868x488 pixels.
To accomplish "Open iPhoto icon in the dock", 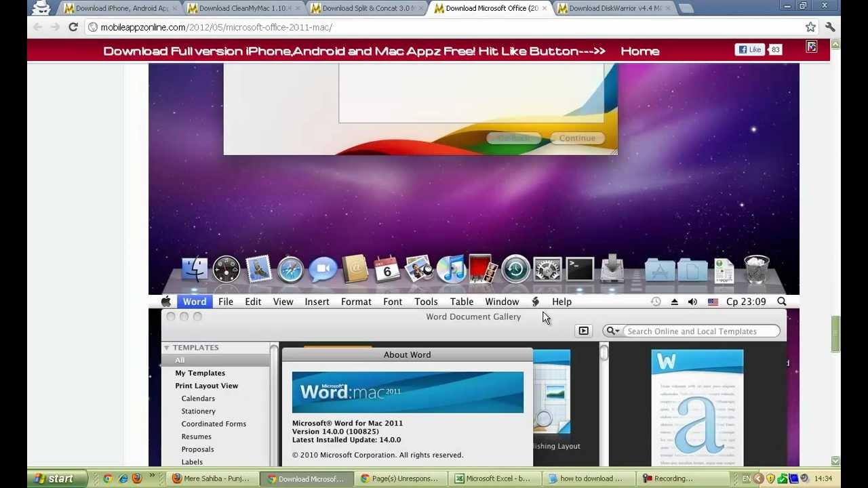I will coord(419,269).
